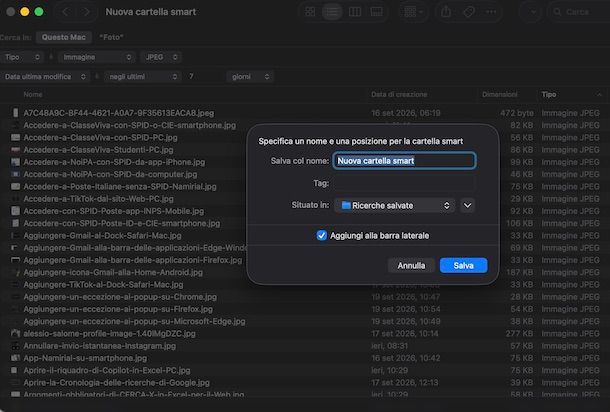Image resolution: width=610 pixels, height=412 pixels.
Task: Switch to list view in toolbar
Action: (x=332, y=12)
